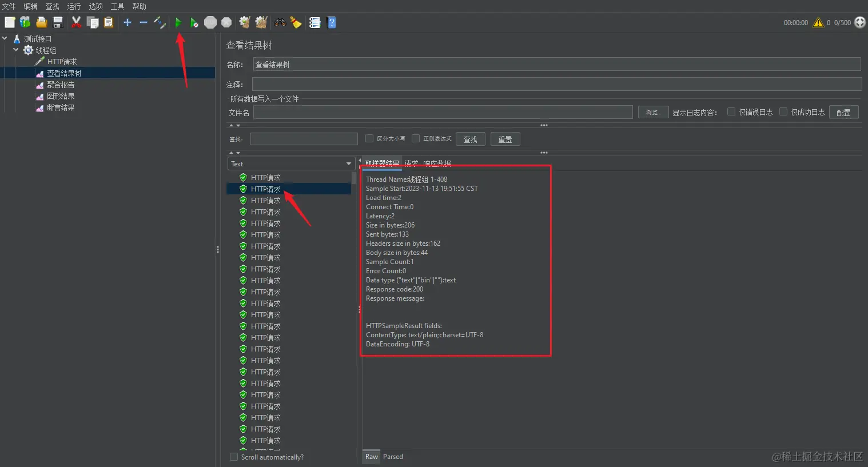Select the highlighted HTTP请求 result row

tap(289, 189)
